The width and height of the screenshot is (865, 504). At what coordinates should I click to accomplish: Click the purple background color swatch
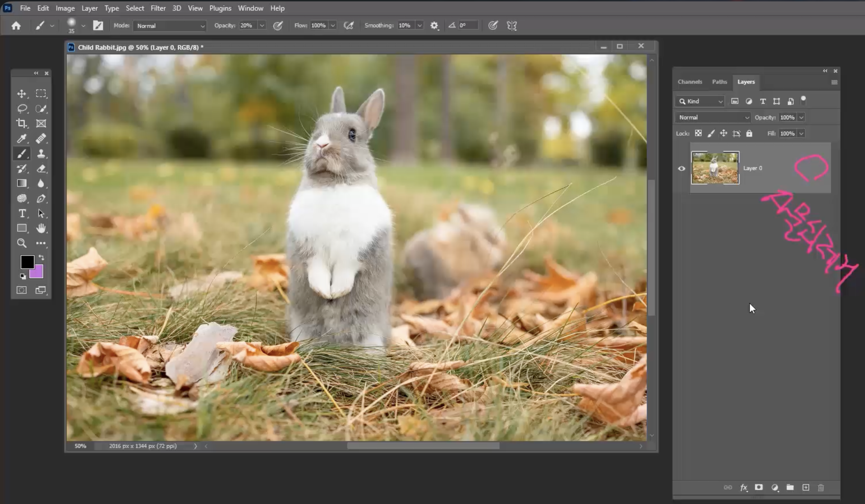tap(38, 274)
